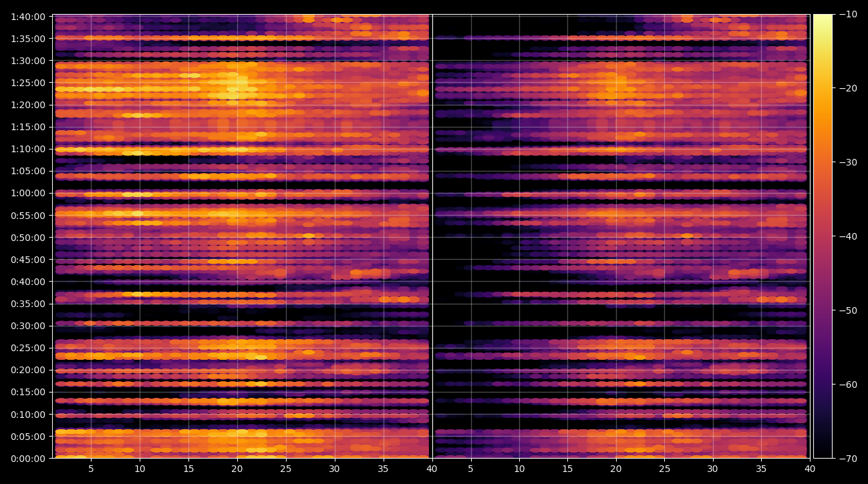Viewport: 868px width, 484px height.
Task: Click x-axis tick 30 of the left heatmap
Action: point(335,469)
